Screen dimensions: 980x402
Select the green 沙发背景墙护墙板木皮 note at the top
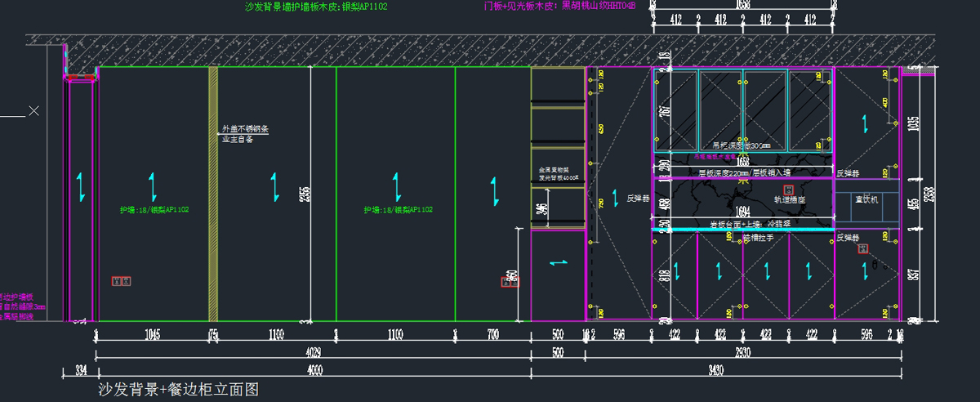click(315, 7)
